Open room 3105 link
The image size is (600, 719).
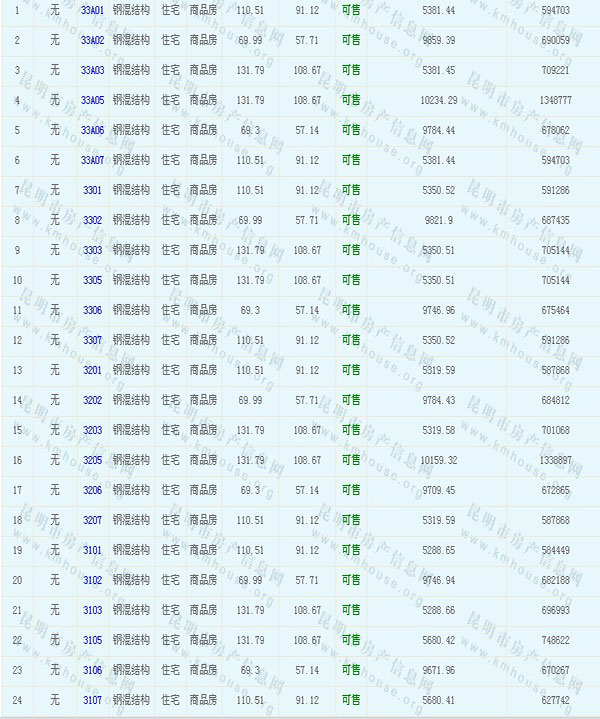92,640
